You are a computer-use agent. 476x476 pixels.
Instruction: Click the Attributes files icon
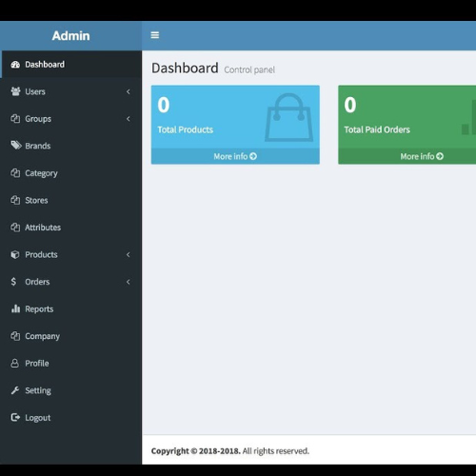pos(15,228)
